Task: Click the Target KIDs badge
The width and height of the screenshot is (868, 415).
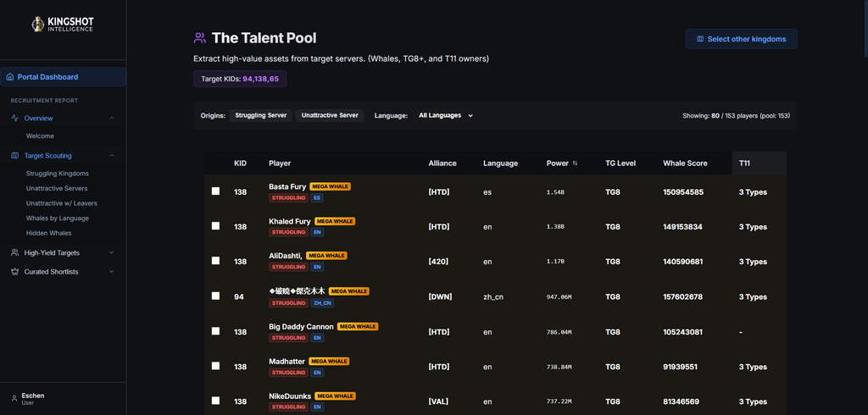Action: 240,79
